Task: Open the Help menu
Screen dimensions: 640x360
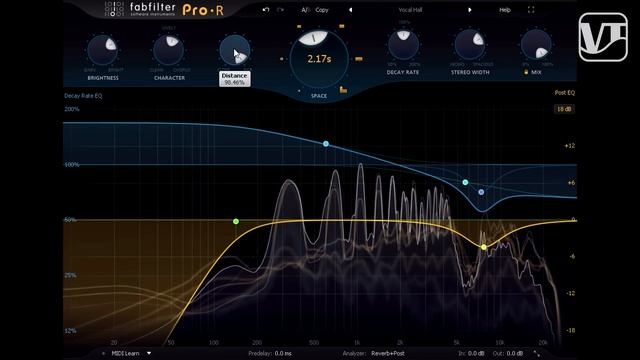Action: [x=505, y=10]
